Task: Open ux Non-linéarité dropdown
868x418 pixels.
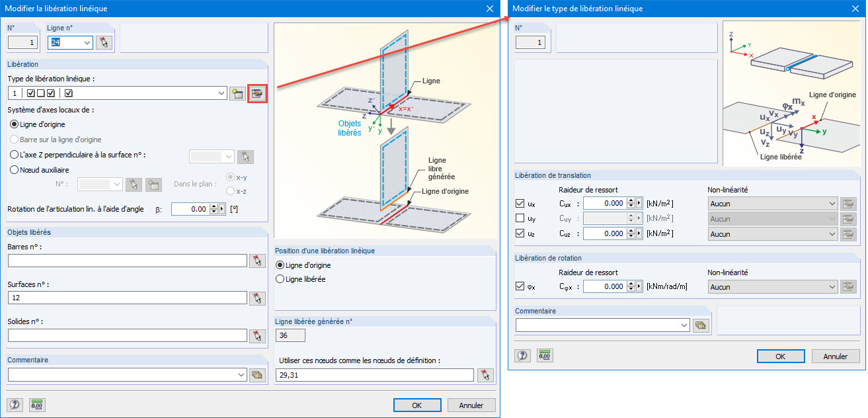Action: pyautogui.click(x=832, y=204)
